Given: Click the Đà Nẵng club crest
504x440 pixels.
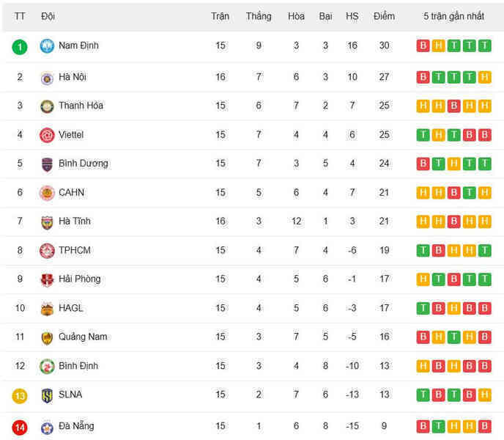Looking at the screenshot, I should pyautogui.click(x=47, y=428).
